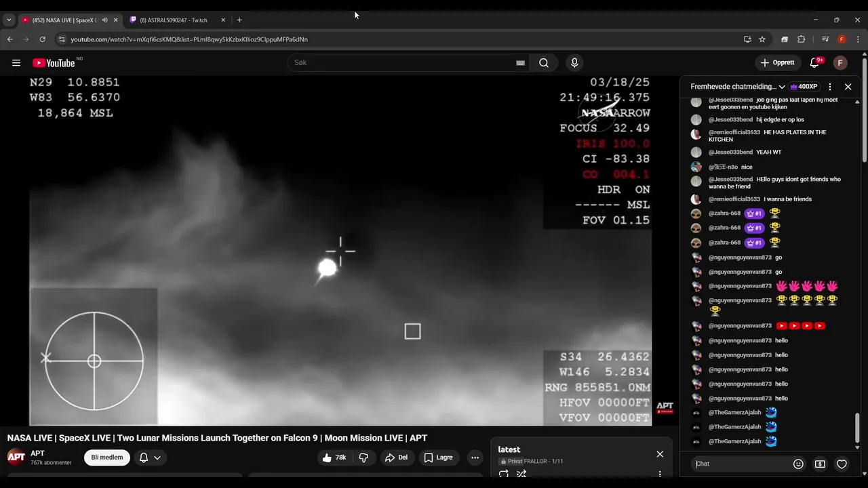This screenshot has width=868, height=488.
Task: Click the Bli medlem button
Action: pos(107,457)
